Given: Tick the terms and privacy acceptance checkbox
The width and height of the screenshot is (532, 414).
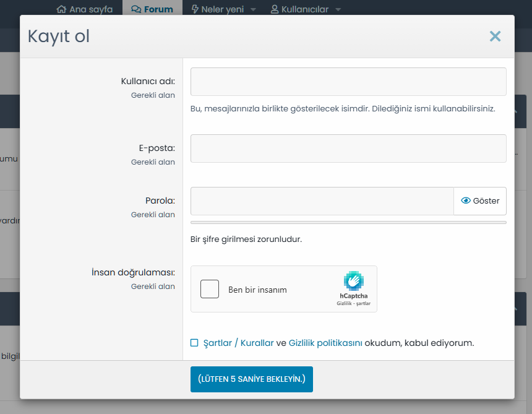Looking at the screenshot, I should pyautogui.click(x=194, y=343).
